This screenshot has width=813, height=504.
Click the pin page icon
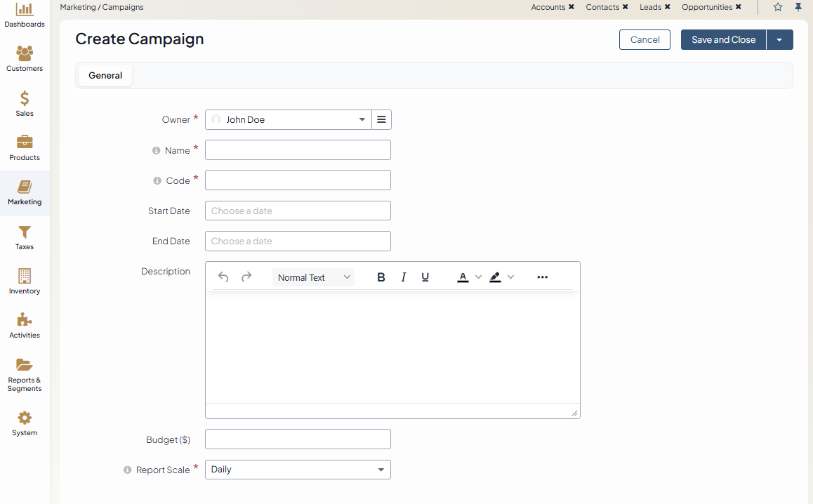(798, 7)
